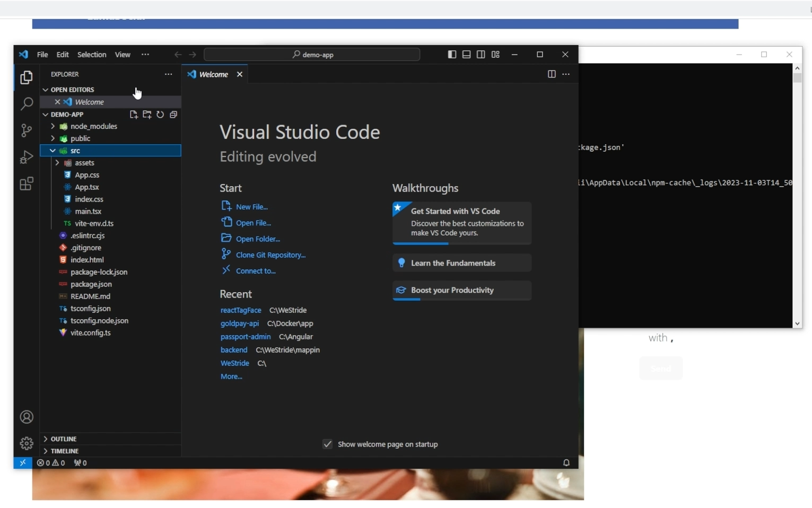Open the Extensions view
812x508 pixels.
coord(26,184)
